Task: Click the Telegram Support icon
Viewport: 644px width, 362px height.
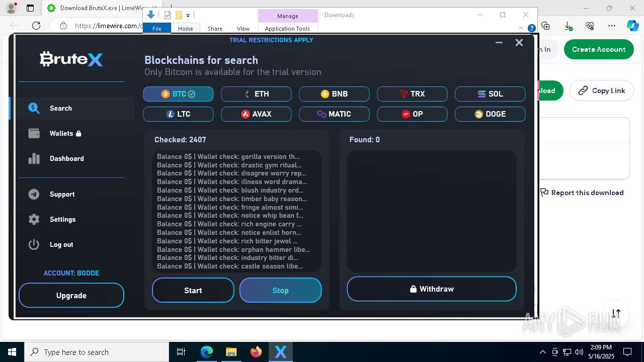Action: [x=34, y=194]
